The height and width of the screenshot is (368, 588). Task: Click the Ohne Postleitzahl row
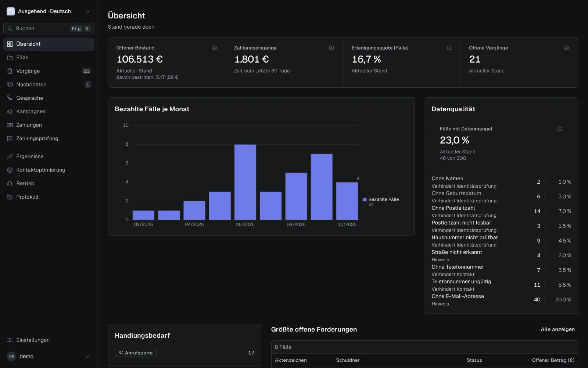[501, 212]
